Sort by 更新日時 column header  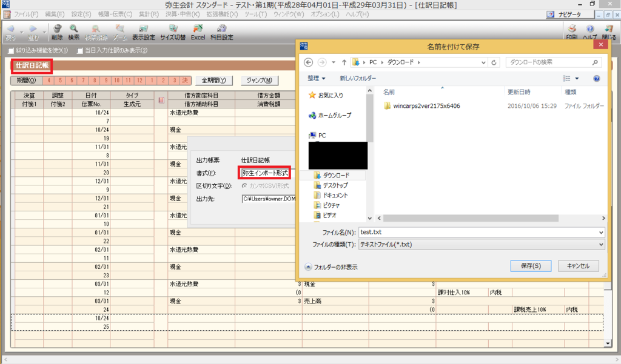(519, 92)
